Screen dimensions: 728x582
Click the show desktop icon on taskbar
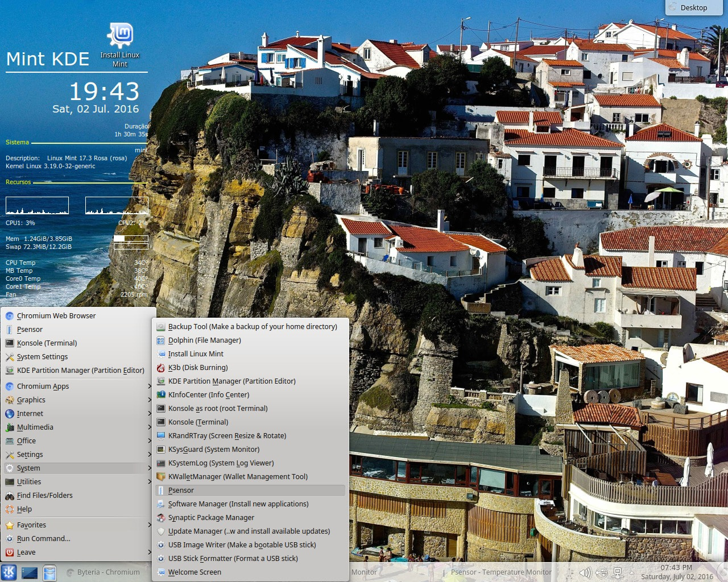pyautogui.click(x=30, y=572)
